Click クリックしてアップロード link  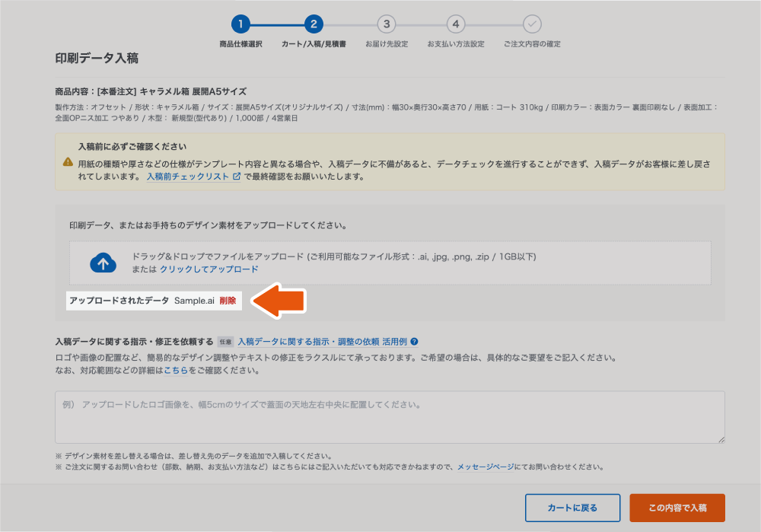[x=209, y=269]
